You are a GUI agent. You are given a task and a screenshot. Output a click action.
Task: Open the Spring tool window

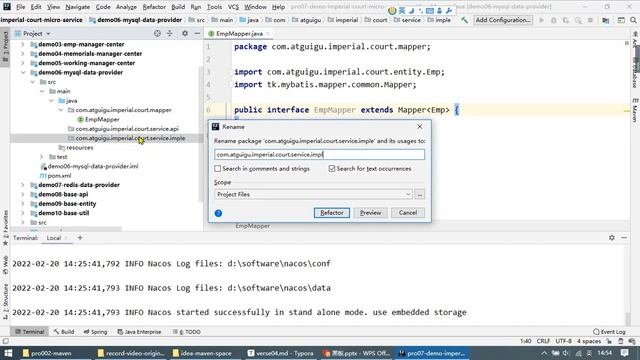coord(95,332)
